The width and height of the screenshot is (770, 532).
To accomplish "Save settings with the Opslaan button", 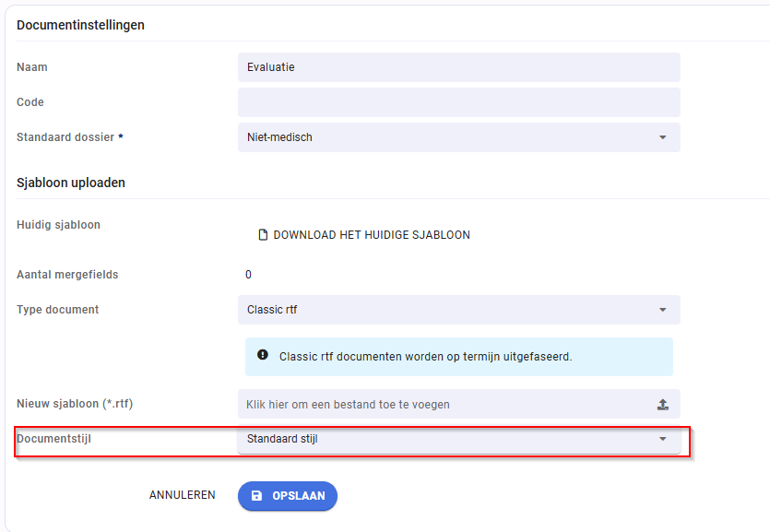I will 288,496.
